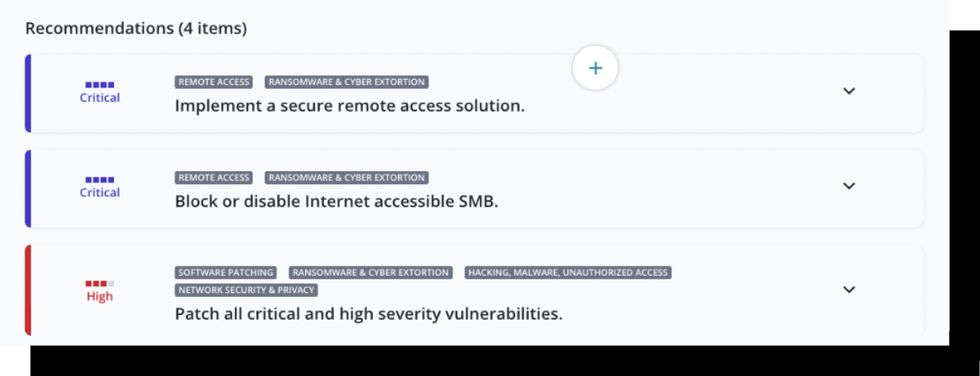Select RANSOMWARE & CYBER EXTORTION tag on SMB card
The width and height of the screenshot is (980, 376).
(346, 177)
